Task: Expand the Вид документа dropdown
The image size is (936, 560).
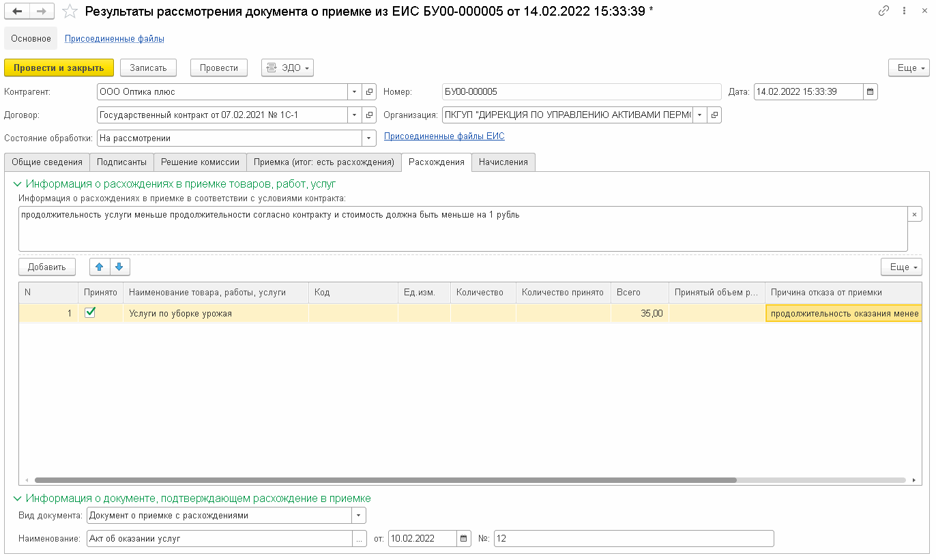Action: (360, 515)
